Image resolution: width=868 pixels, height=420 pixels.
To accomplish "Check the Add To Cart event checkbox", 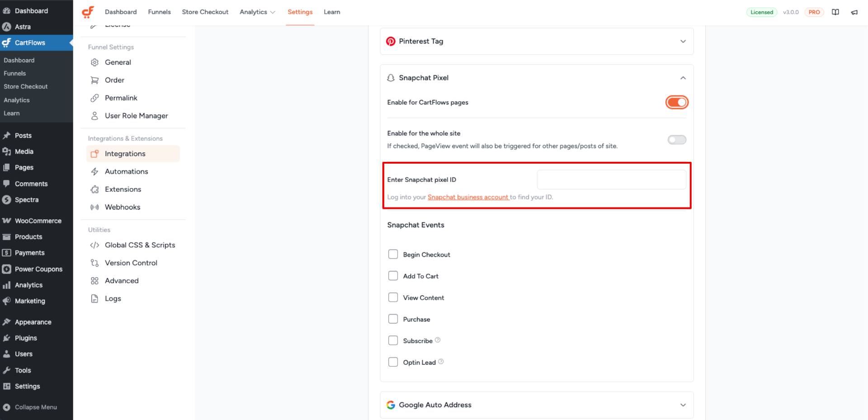I will [393, 276].
